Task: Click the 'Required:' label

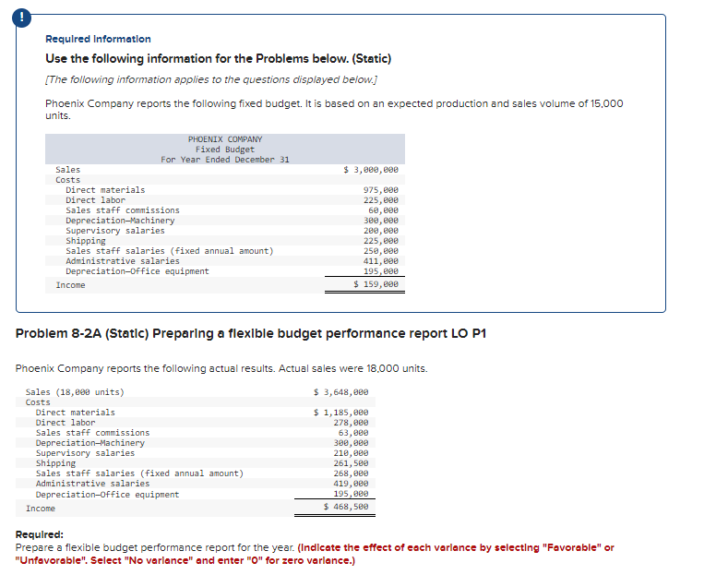Action: 40,534
